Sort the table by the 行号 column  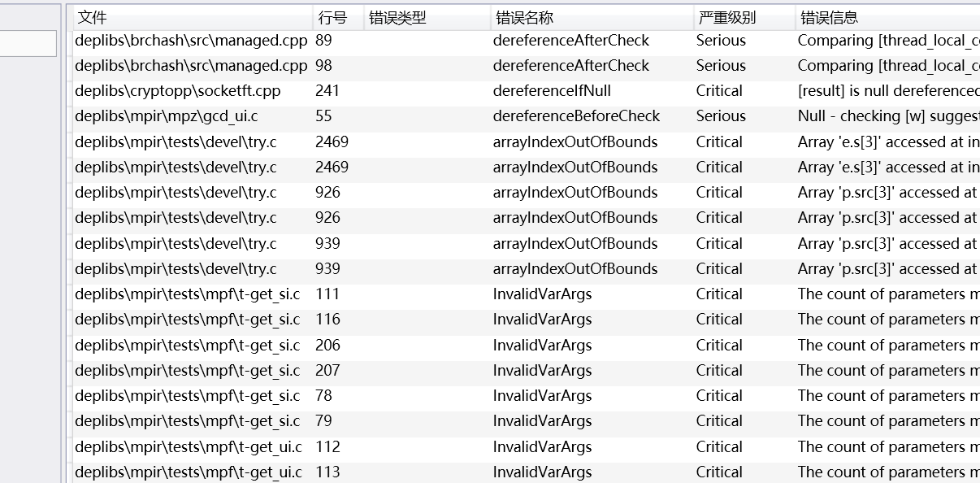tap(335, 17)
